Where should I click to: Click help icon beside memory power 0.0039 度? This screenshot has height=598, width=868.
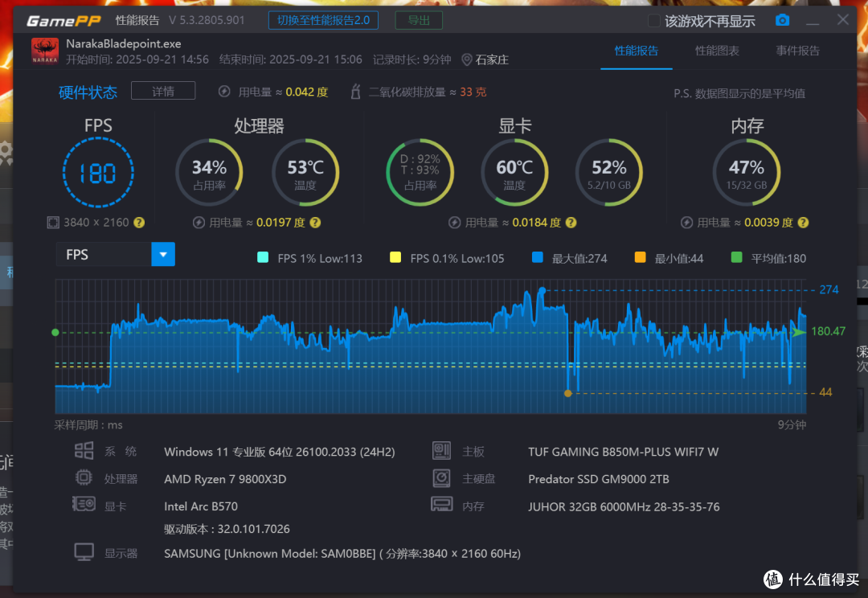803,223
